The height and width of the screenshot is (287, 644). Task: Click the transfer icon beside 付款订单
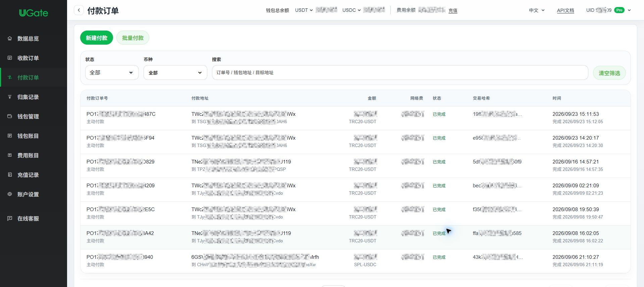coord(10,77)
